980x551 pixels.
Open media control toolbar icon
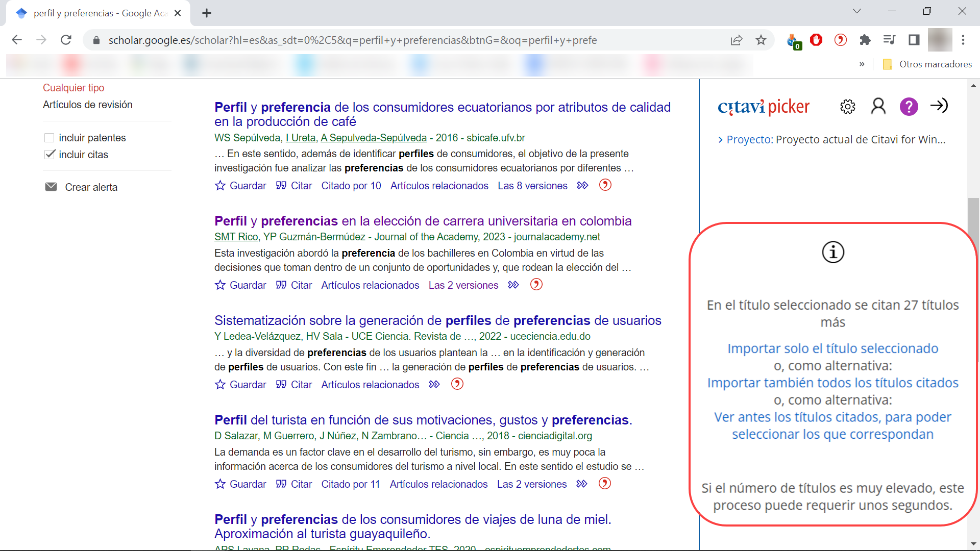click(889, 40)
